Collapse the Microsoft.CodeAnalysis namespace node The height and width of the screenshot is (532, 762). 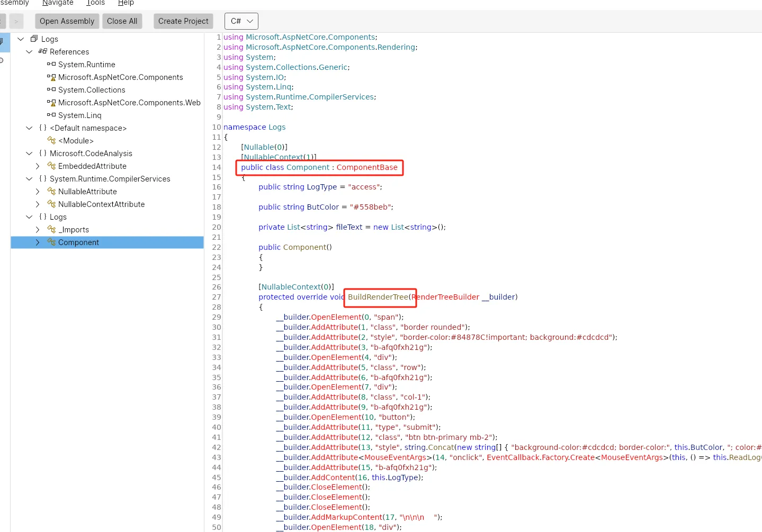[29, 153]
